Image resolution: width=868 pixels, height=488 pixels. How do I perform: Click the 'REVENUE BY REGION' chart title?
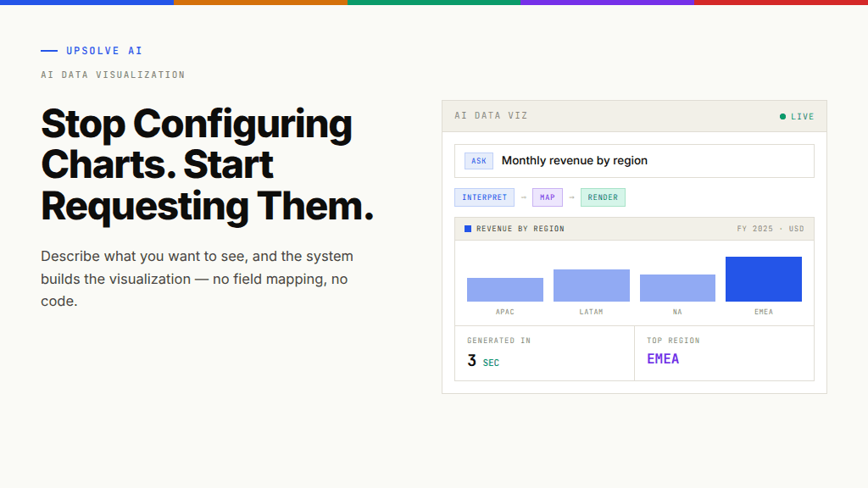tap(520, 229)
